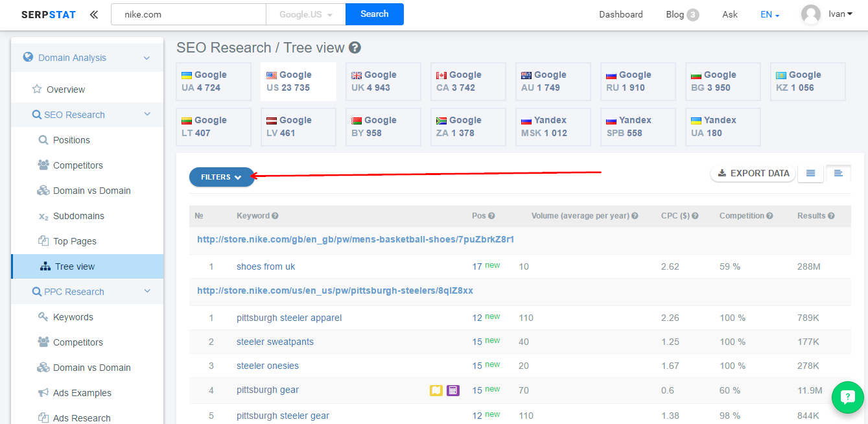The height and width of the screenshot is (424, 868).
Task: Select Google UA 4 724 database
Action: 213,82
